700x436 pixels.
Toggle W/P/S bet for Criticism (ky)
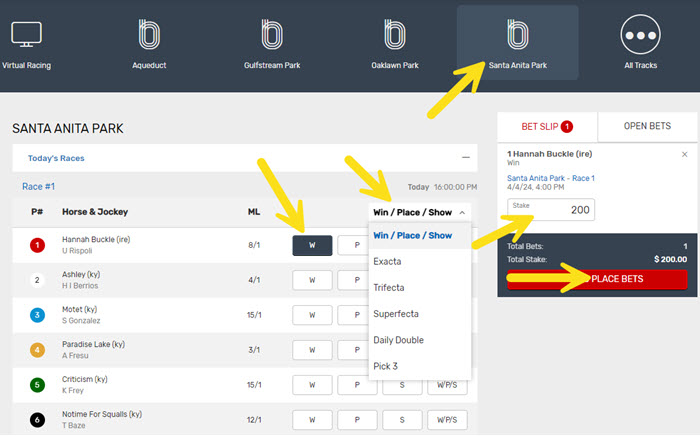point(447,387)
